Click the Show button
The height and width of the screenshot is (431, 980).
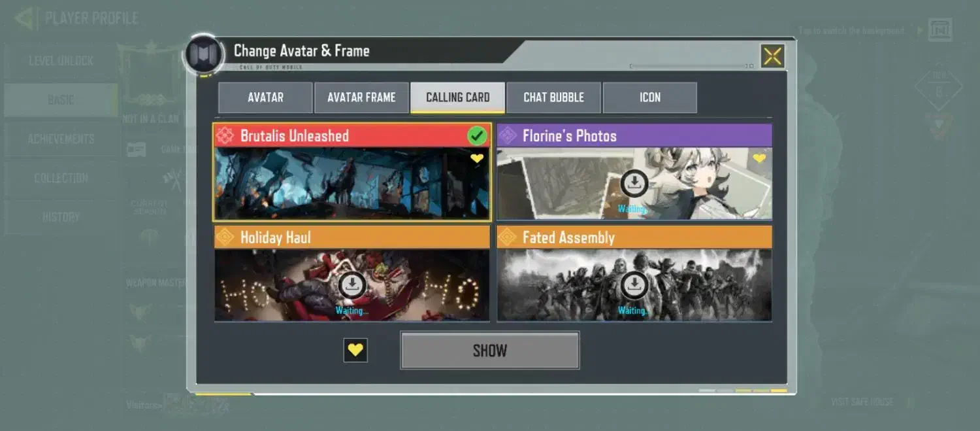coord(490,351)
